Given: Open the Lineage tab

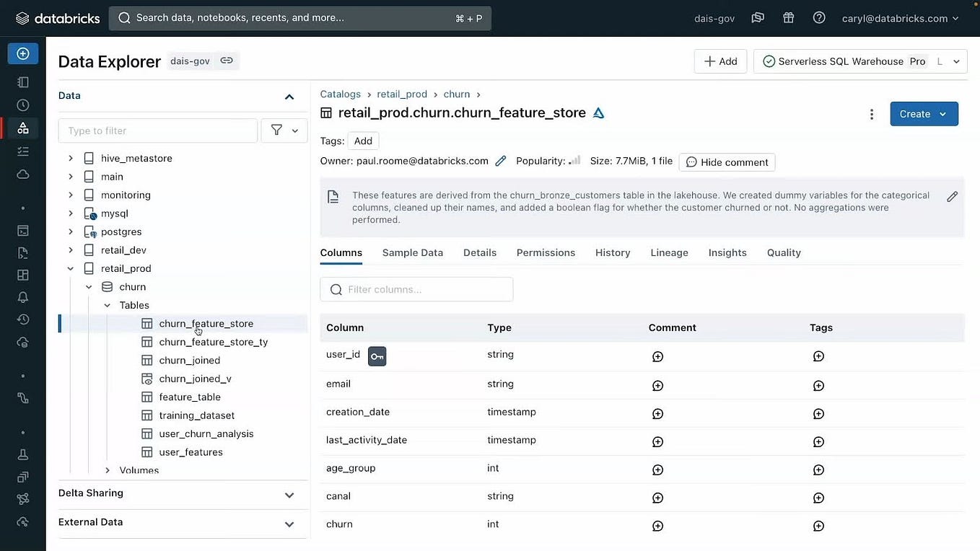Looking at the screenshot, I should pyautogui.click(x=668, y=252).
